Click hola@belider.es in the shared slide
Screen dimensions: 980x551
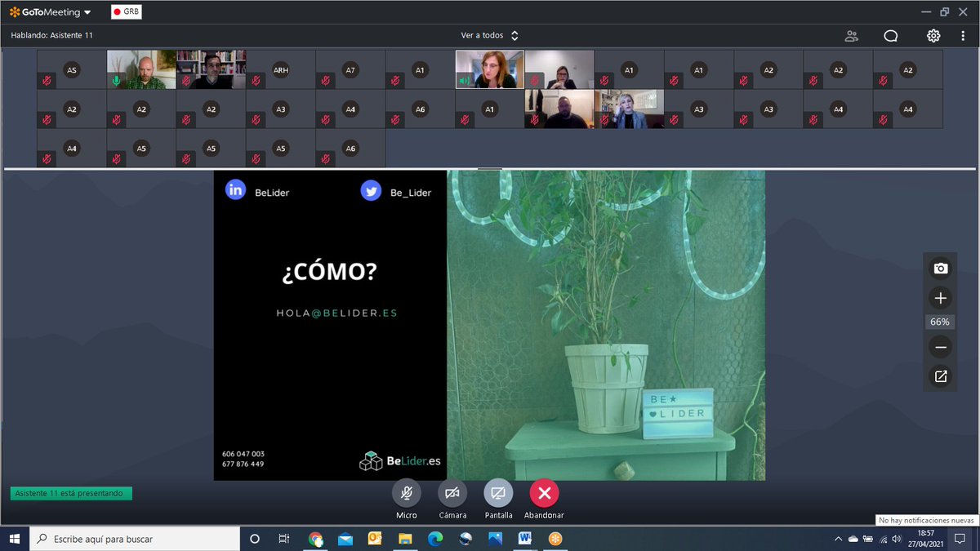tap(337, 313)
